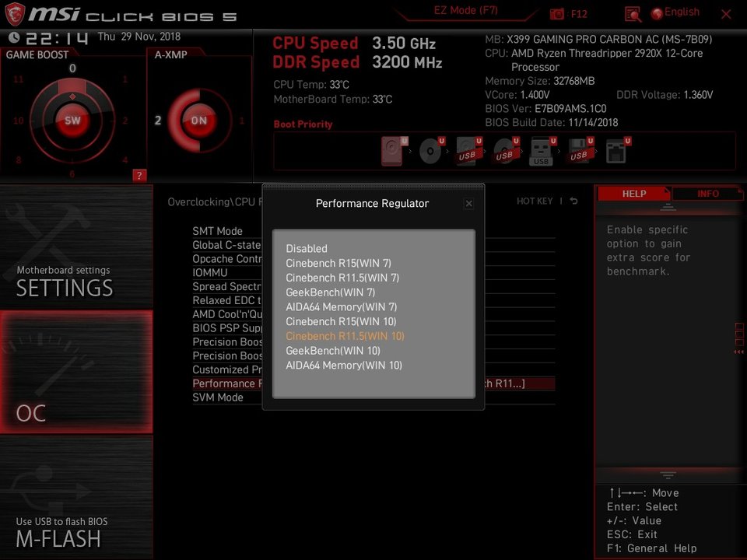Select A-XMP profile 2
Viewport: 747px width, 560px height.
[x=158, y=121]
